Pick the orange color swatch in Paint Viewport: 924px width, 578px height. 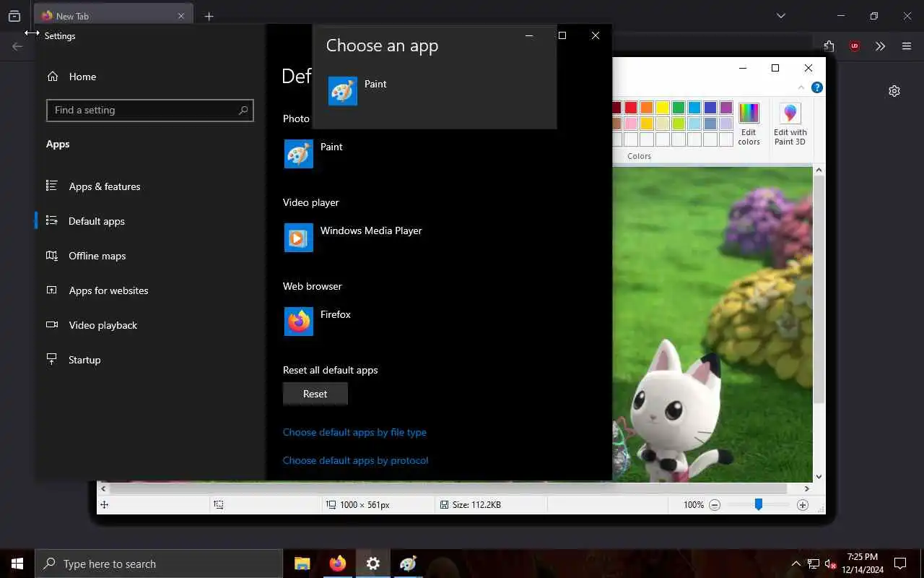coord(647,108)
